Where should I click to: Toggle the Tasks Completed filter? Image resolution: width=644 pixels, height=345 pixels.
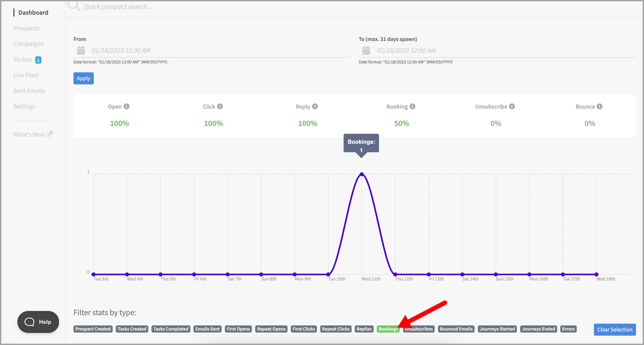(171, 329)
